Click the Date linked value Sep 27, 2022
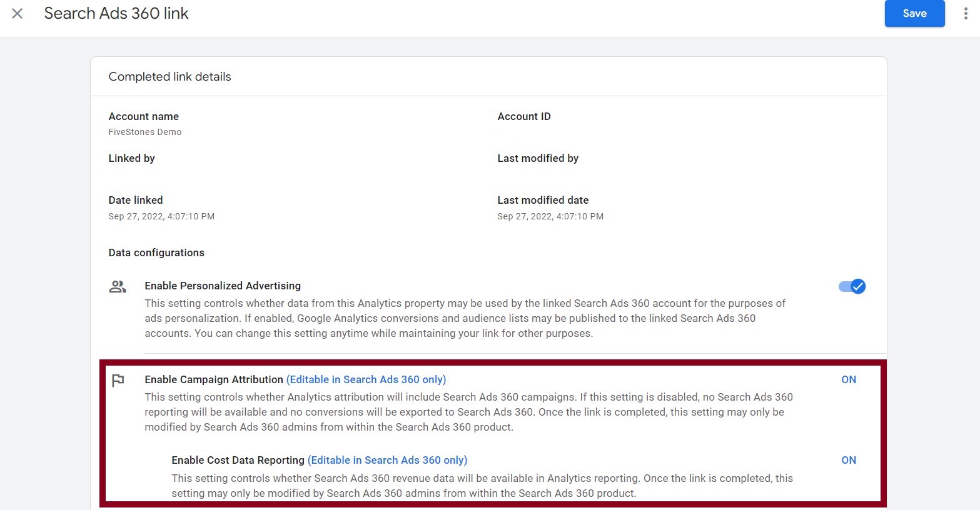This screenshot has height=510, width=980. tap(161, 216)
